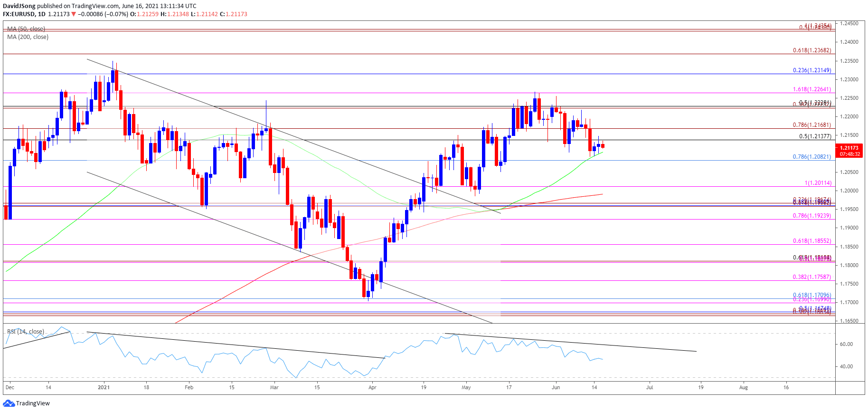Click the 16 date label after Aug
The width and height of the screenshot is (868, 412).
(786, 387)
